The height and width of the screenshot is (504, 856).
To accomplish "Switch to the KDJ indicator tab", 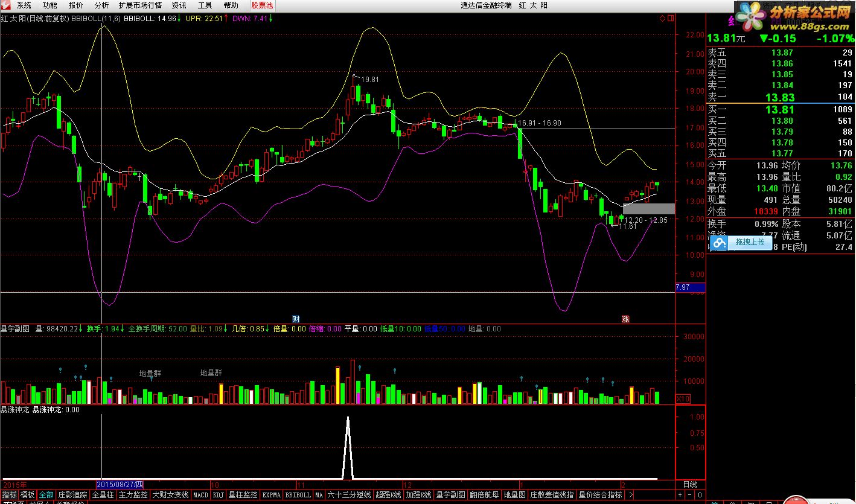I will (218, 494).
